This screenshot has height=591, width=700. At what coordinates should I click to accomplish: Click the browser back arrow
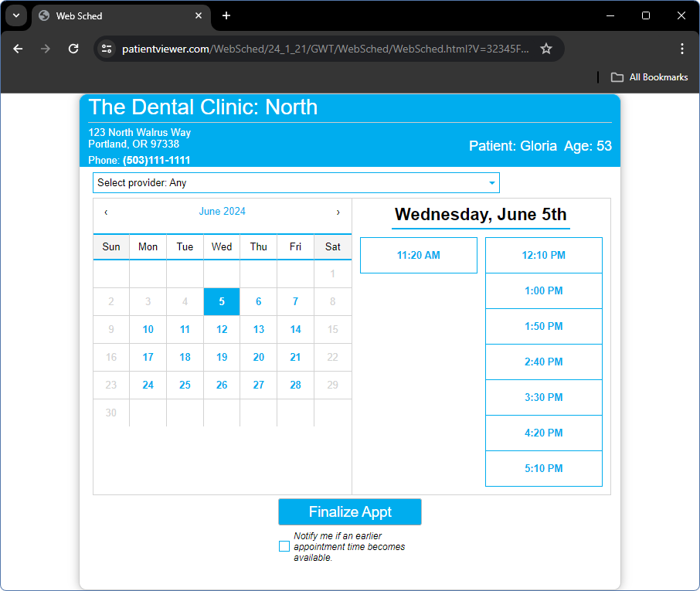tap(19, 49)
